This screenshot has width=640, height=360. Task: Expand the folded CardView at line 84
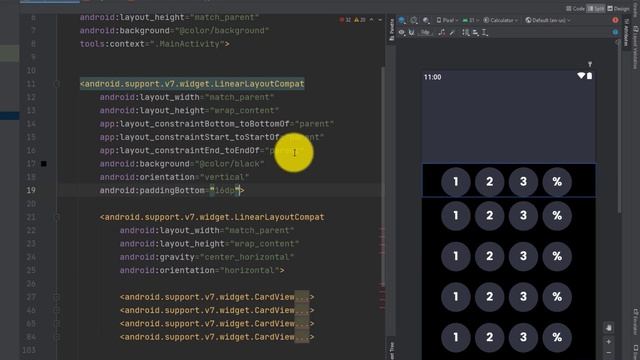[302, 337]
